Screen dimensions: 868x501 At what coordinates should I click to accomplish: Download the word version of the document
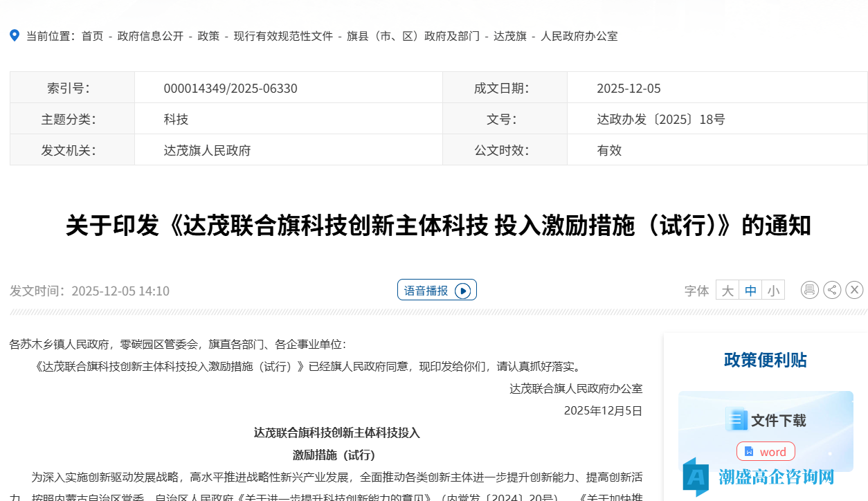click(x=766, y=451)
